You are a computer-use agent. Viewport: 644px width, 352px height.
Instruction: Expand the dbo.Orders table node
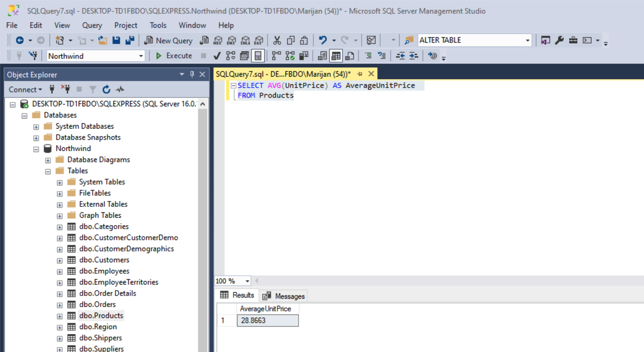click(60, 305)
